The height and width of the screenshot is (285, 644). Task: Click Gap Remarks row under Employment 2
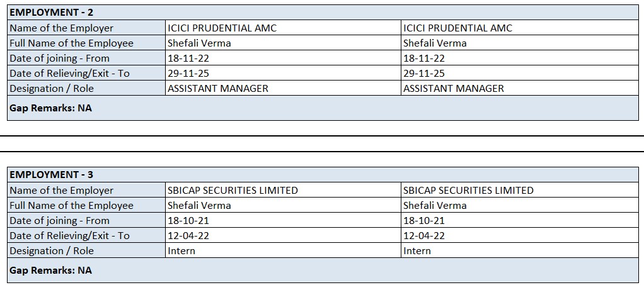click(x=50, y=108)
